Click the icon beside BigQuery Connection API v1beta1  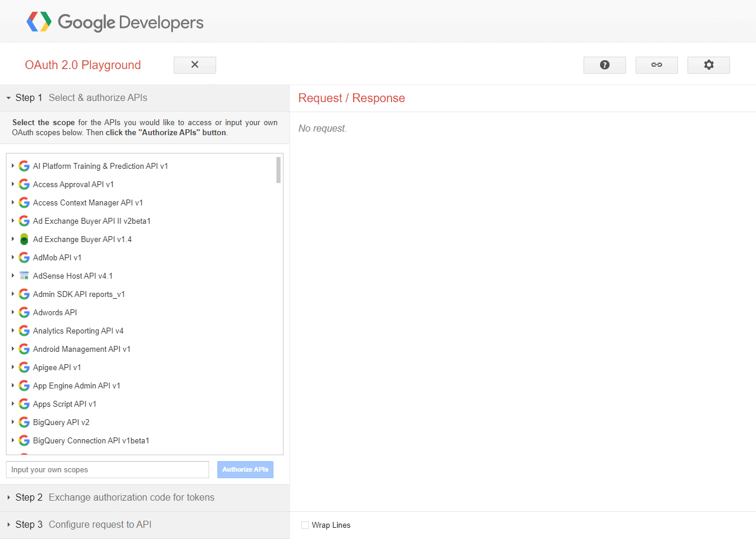coord(24,440)
